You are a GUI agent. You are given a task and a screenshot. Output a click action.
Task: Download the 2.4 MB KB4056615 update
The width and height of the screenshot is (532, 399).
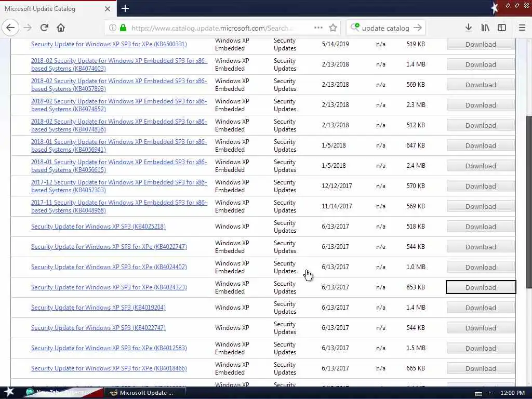pos(481,166)
